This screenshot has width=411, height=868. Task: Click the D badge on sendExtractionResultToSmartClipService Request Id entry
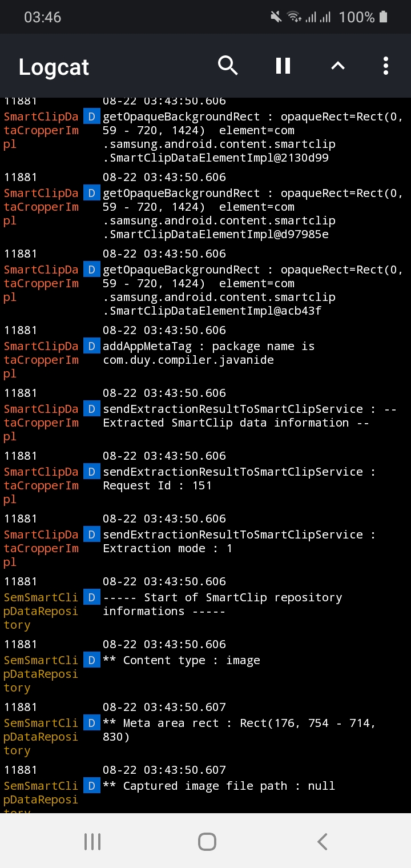pos(91,472)
